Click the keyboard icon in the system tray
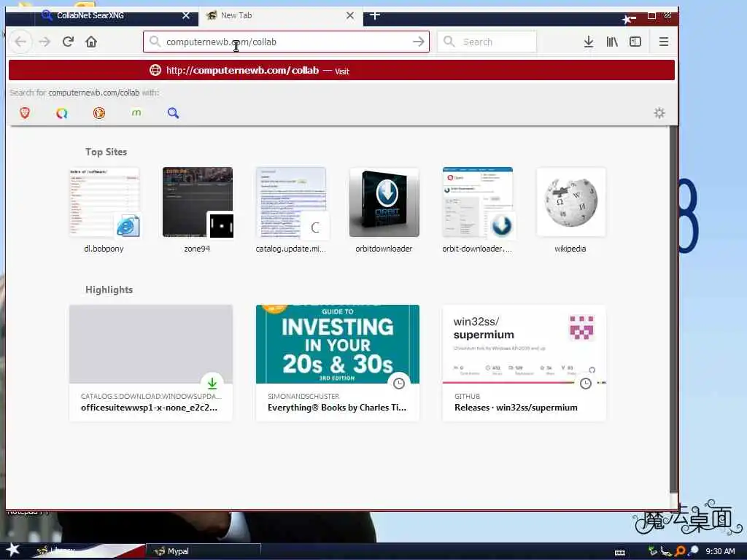This screenshot has width=747, height=560. point(620,553)
